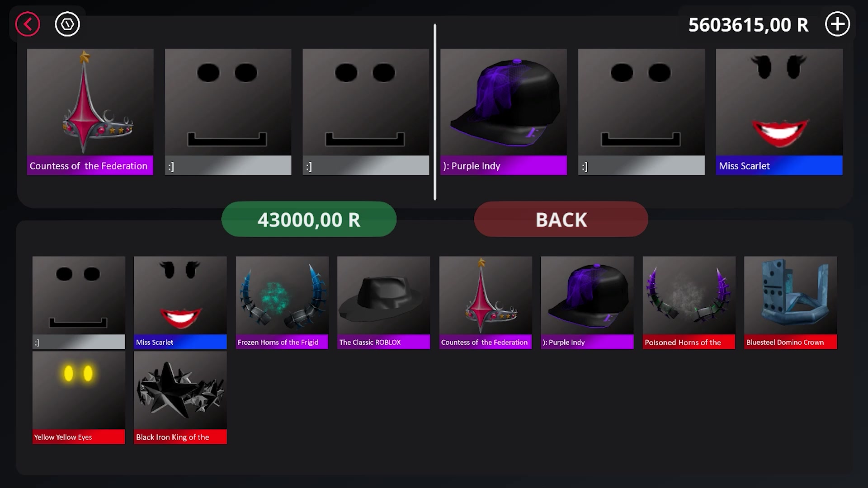Screen dimensions: 868x488
Task: Choose The Classic ROBLOX fedora item
Action: pos(384,303)
